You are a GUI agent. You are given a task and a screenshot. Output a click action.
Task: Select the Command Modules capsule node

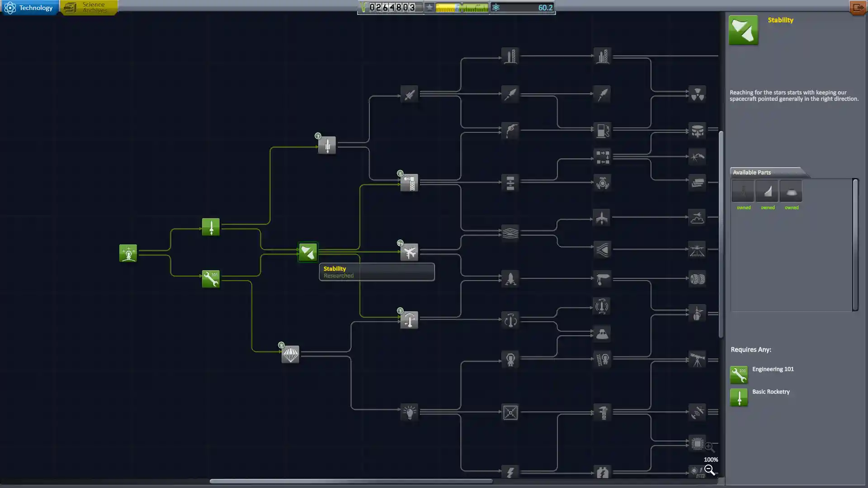point(602,334)
